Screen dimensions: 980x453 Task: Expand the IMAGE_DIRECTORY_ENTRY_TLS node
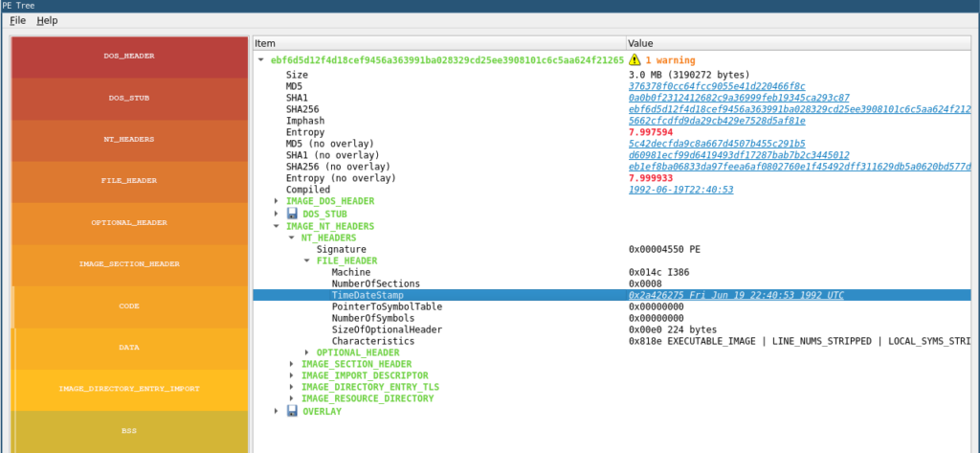pos(291,387)
